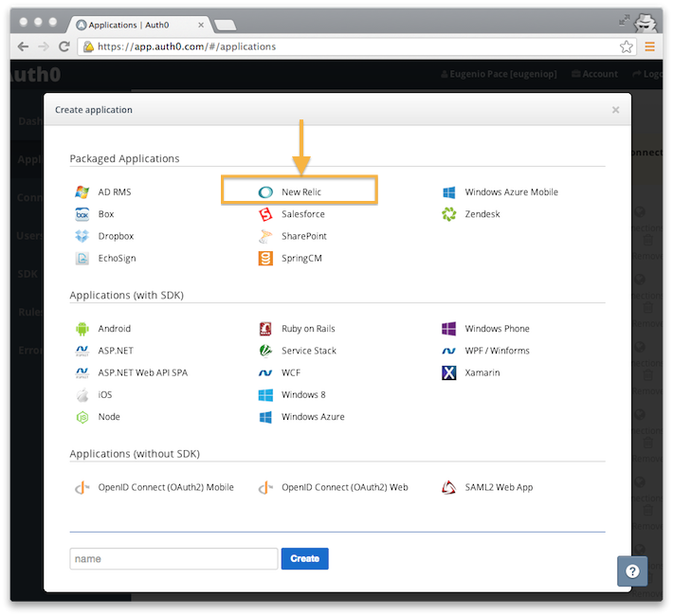Select the AD RMS application icon
This screenshot has height=616, width=673.
click(82, 191)
